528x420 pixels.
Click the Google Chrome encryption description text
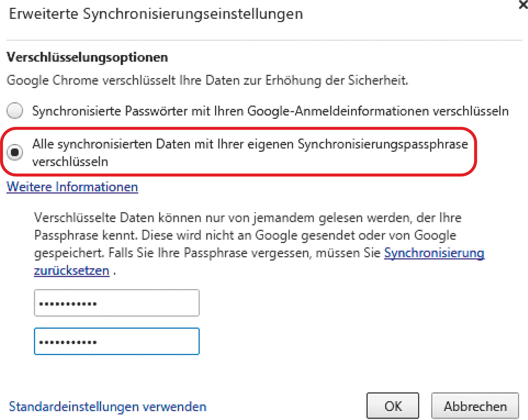(207, 80)
